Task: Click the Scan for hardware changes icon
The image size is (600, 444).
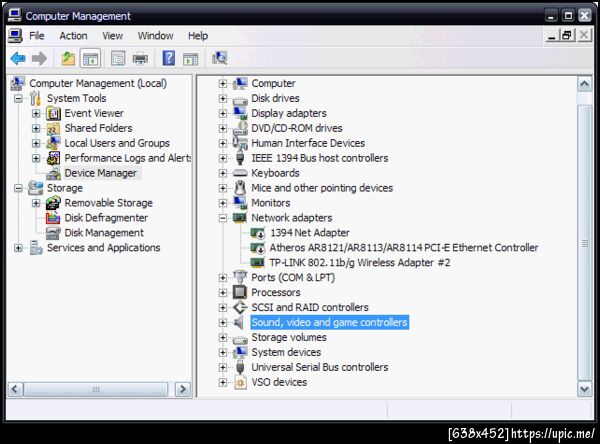Action: coord(220,58)
